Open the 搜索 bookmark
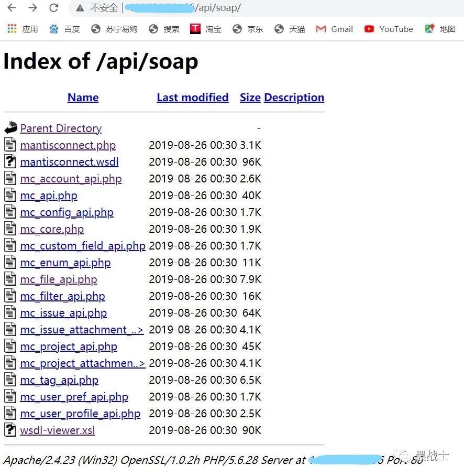 click(x=164, y=29)
